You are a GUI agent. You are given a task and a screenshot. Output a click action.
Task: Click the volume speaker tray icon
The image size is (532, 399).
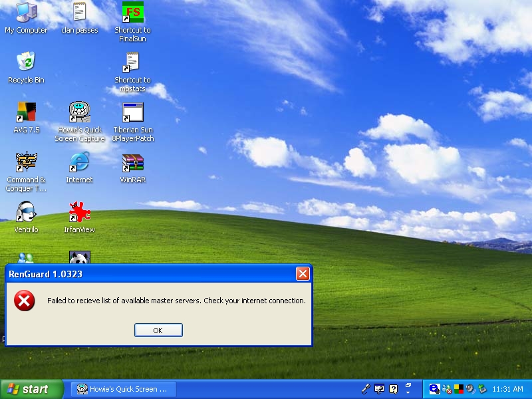coord(470,389)
